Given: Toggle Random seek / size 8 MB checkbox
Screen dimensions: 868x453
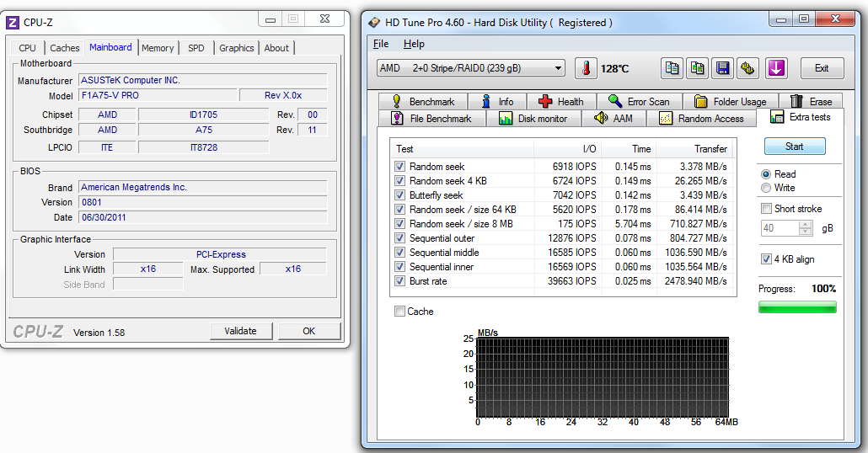Looking at the screenshot, I should point(399,223).
